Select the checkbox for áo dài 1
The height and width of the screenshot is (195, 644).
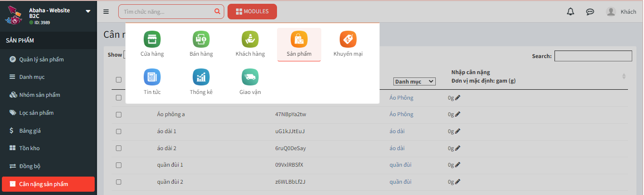pyautogui.click(x=119, y=131)
